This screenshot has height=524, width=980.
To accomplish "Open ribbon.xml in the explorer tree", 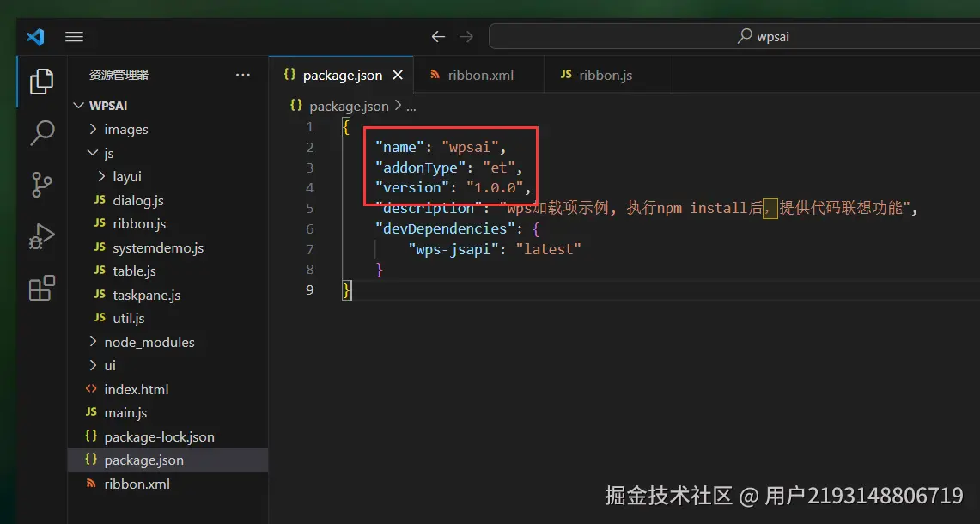I will click(x=167, y=484).
